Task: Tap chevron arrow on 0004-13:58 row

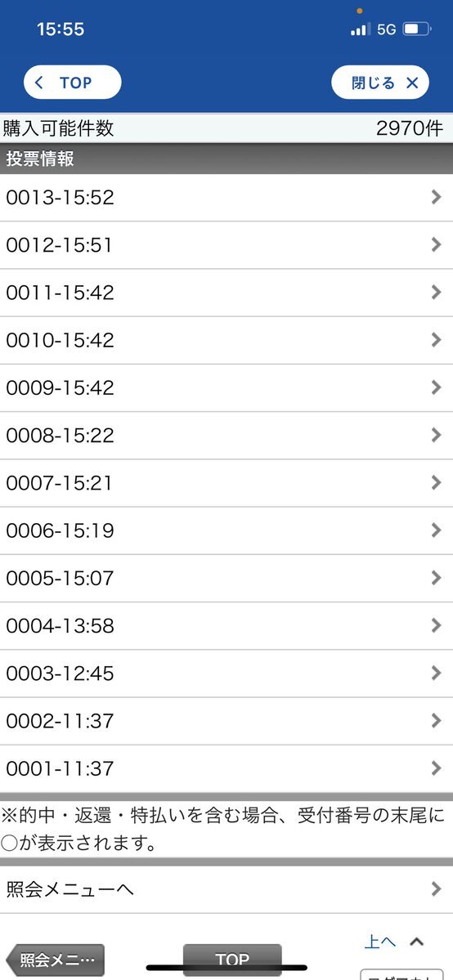Action: pyautogui.click(x=436, y=625)
